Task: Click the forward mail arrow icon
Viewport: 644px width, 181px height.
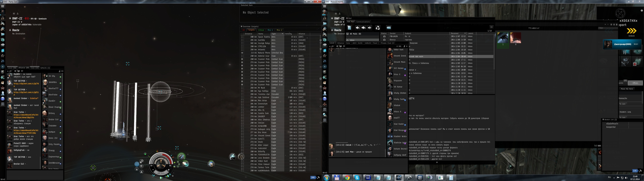Action: (369, 28)
